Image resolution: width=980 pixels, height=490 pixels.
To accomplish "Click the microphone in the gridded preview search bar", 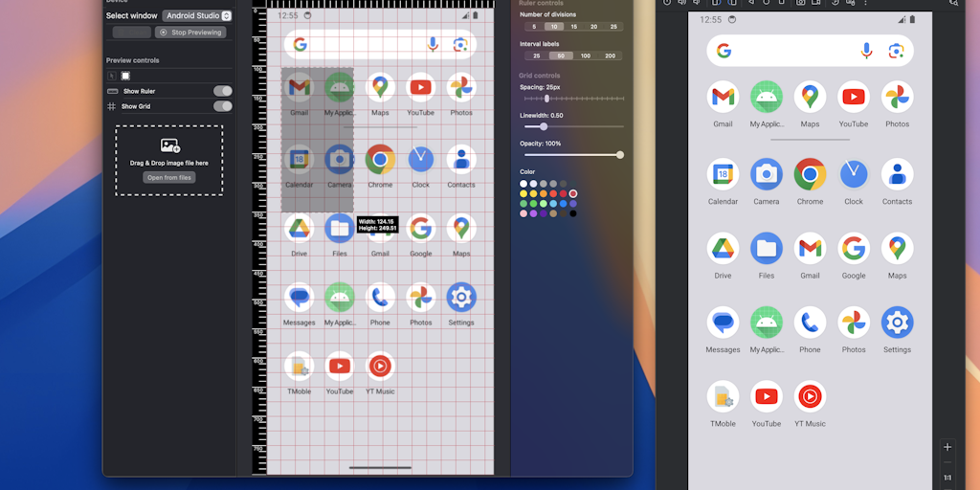I will (433, 44).
